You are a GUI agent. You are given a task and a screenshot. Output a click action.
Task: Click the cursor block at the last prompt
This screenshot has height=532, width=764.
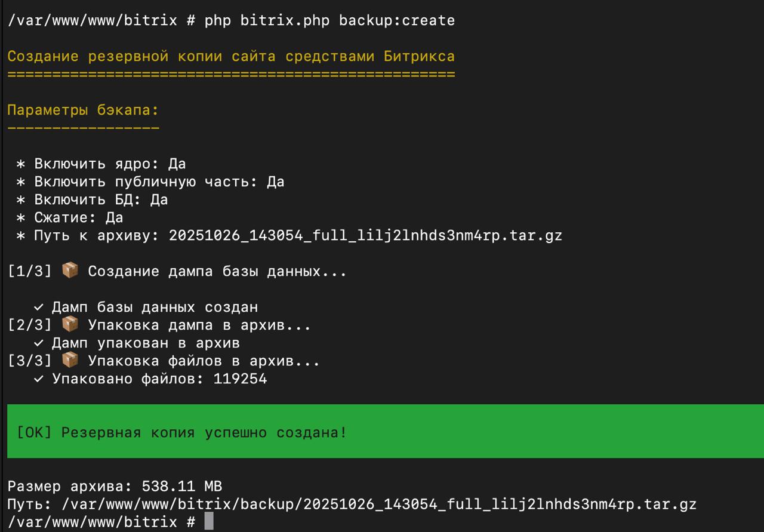tap(208, 521)
